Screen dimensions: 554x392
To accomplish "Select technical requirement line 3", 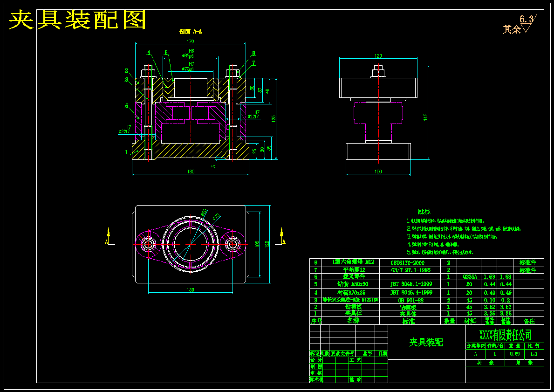I will point(452,236).
